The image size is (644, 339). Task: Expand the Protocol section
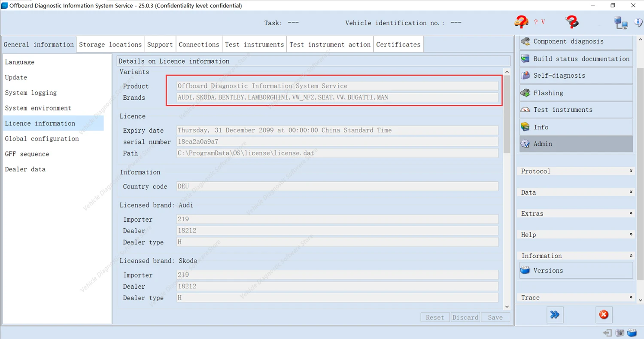[x=576, y=171]
